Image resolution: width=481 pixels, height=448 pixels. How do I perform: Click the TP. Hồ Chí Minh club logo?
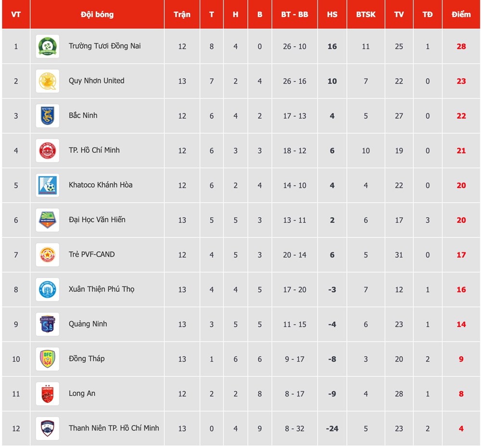pos(48,151)
